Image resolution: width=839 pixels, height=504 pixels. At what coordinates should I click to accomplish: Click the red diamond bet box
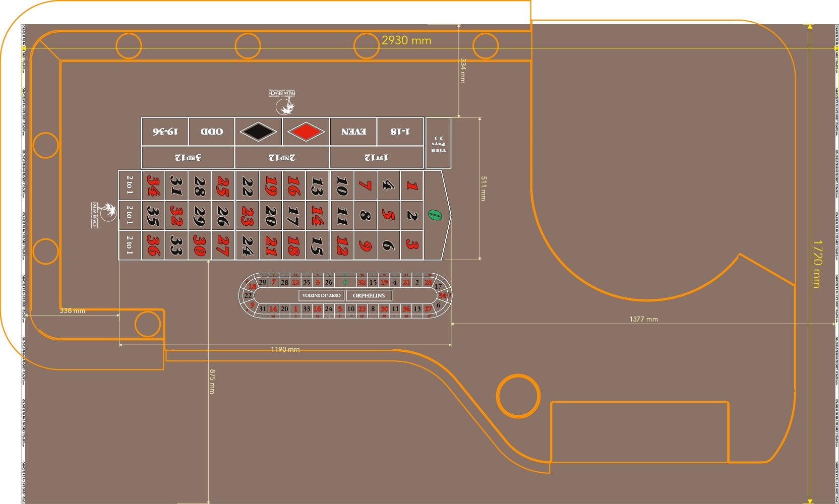click(306, 132)
